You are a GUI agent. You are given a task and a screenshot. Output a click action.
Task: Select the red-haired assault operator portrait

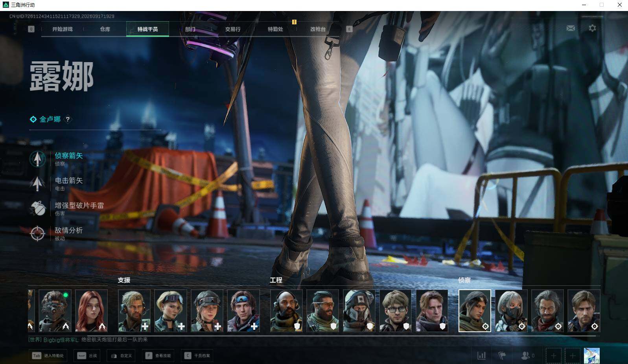click(x=91, y=311)
